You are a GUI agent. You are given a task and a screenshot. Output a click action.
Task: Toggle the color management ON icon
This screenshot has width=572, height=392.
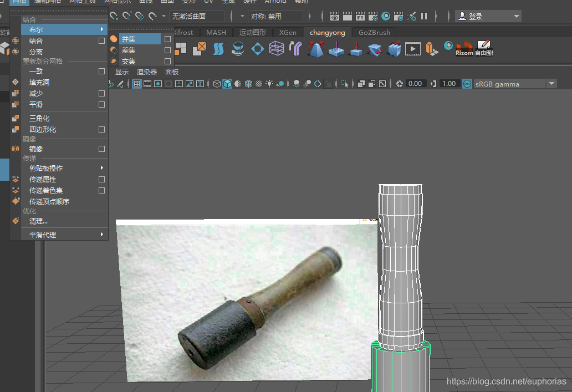click(467, 84)
